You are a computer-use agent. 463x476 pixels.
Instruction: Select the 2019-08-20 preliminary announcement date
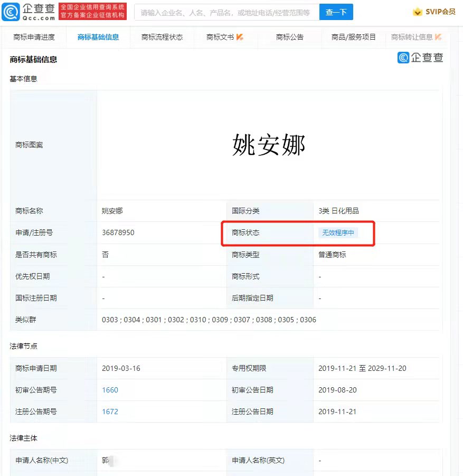coord(337,390)
